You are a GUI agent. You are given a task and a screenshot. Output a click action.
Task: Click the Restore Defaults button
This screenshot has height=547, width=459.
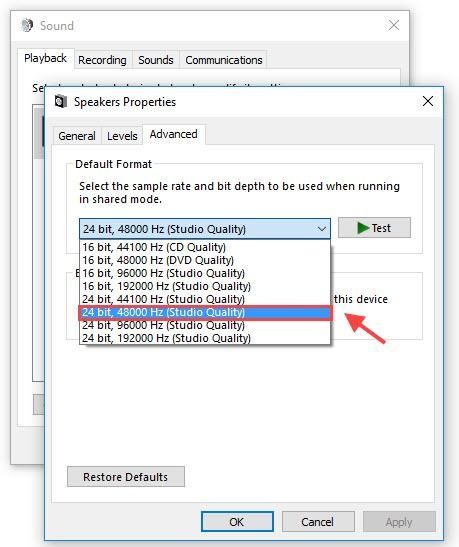[126, 477]
